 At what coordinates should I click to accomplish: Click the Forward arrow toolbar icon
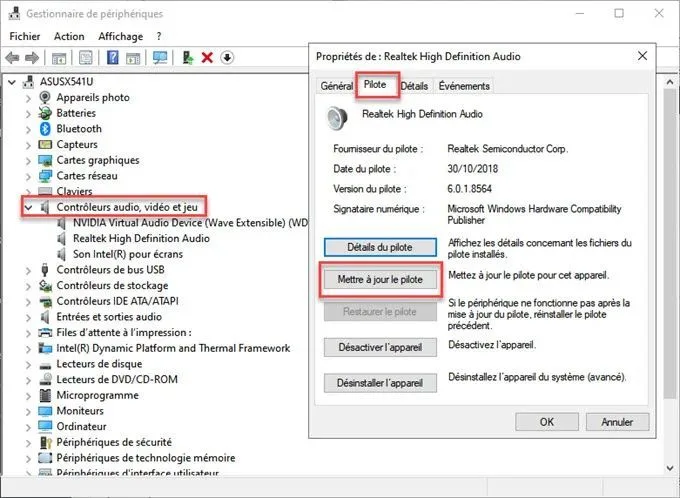pos(33,57)
